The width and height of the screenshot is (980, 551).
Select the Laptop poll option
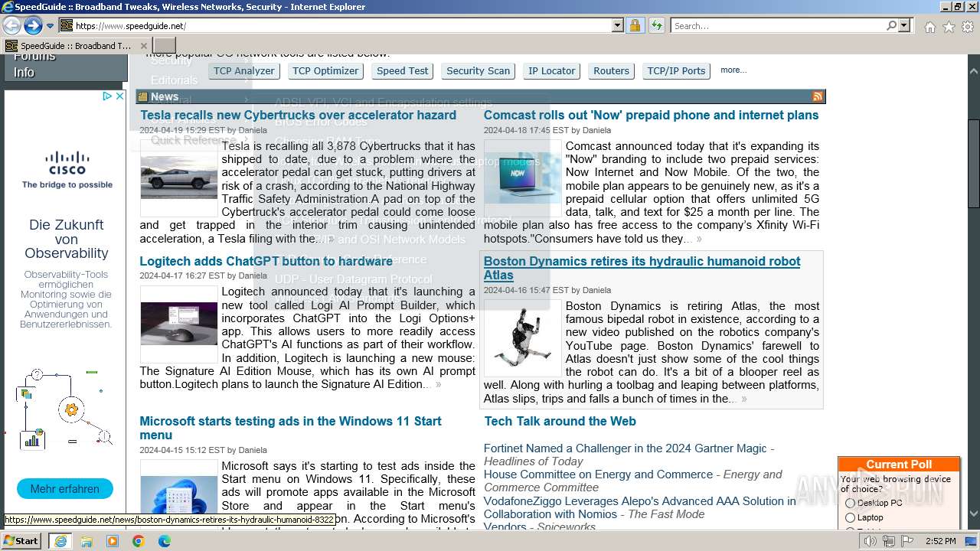850,518
